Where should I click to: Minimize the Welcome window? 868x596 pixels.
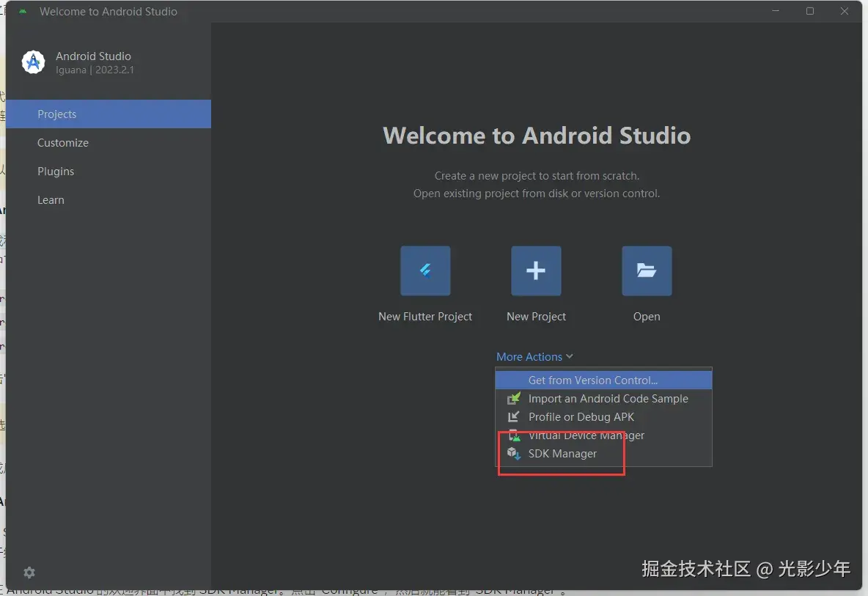point(776,11)
